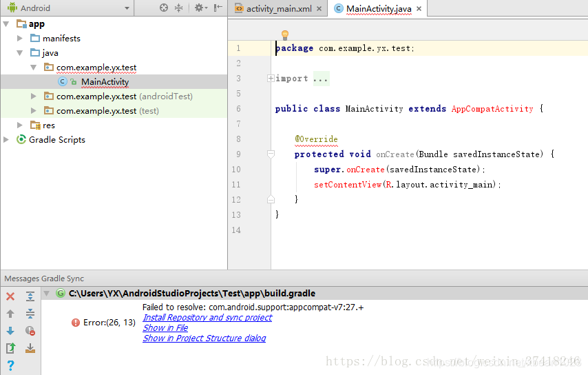
Task: Click the build.gradle file path header
Action: coord(192,294)
